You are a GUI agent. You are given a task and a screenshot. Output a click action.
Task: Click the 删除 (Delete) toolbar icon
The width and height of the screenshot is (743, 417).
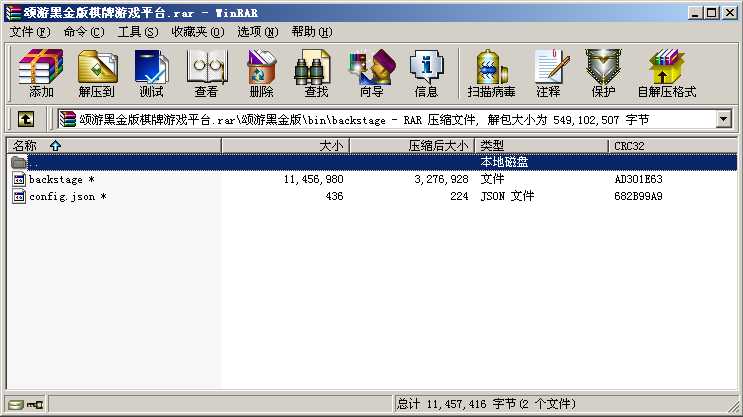pos(261,73)
